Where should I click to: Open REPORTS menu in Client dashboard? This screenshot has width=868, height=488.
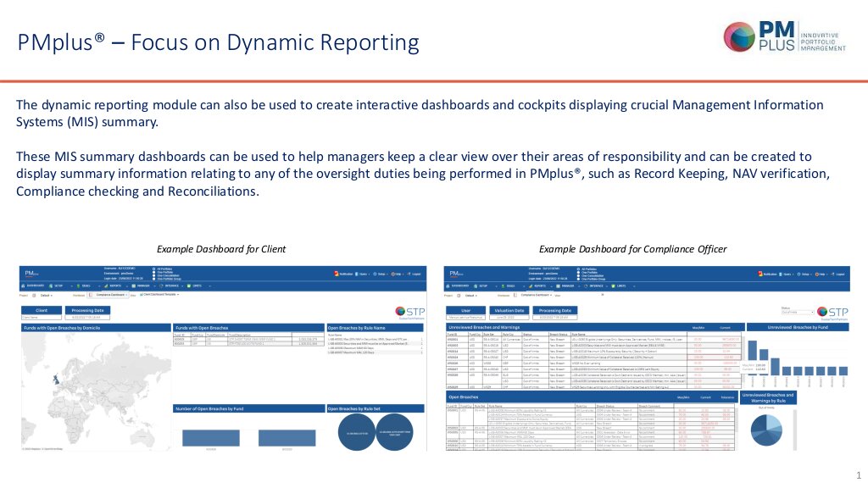(x=115, y=286)
